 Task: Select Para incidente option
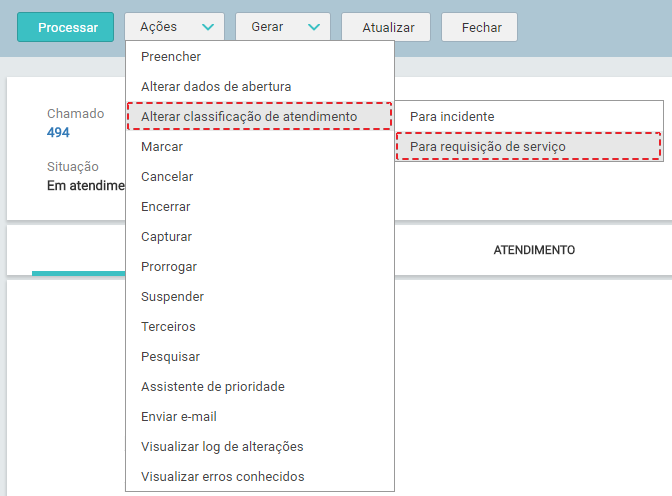(x=452, y=117)
